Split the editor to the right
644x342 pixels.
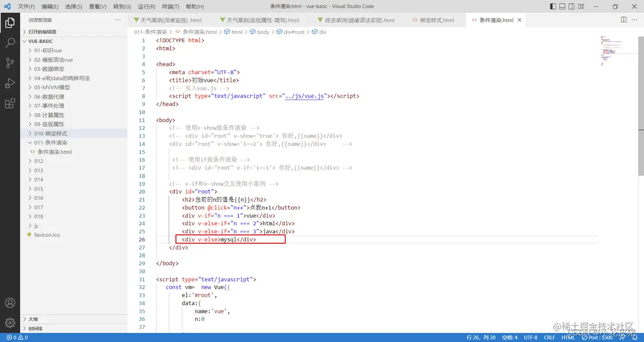[623, 20]
